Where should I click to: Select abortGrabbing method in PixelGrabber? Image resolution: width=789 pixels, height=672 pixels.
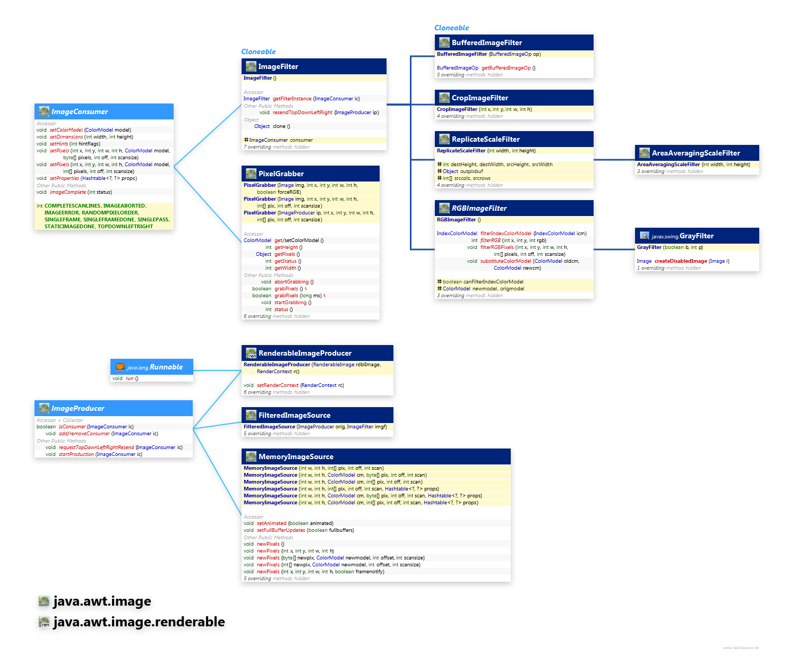coord(291,281)
